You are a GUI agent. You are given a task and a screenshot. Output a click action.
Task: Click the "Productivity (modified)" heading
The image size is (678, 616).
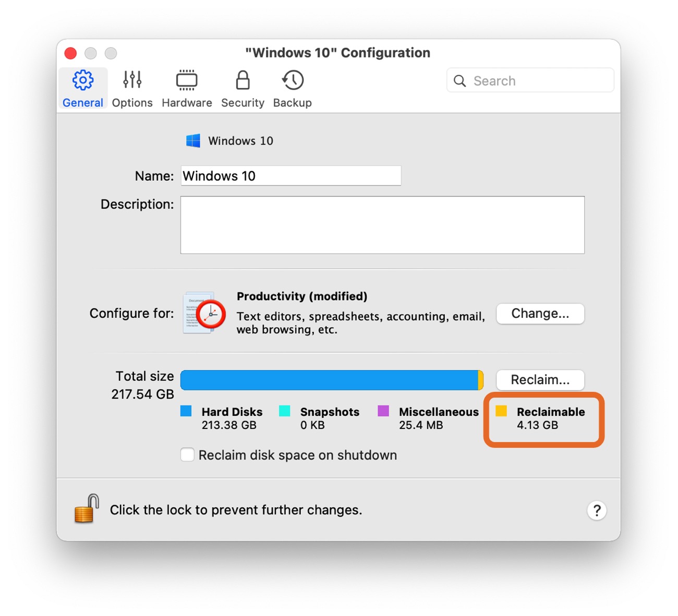point(302,296)
